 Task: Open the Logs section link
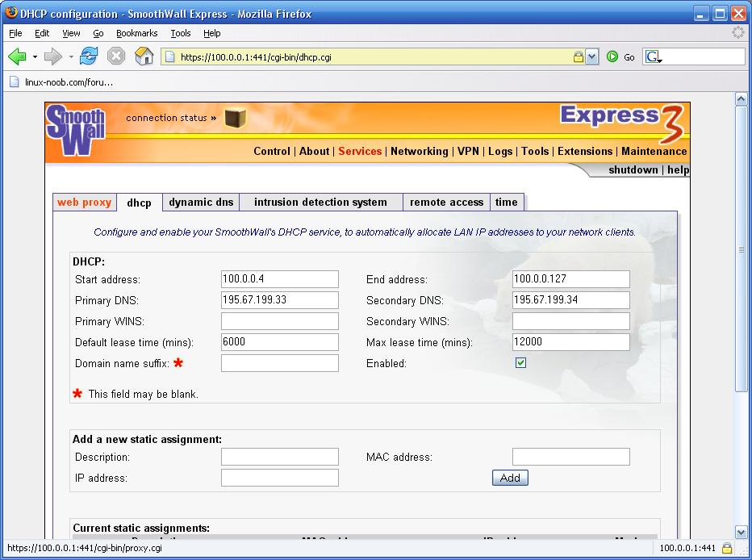(x=500, y=151)
